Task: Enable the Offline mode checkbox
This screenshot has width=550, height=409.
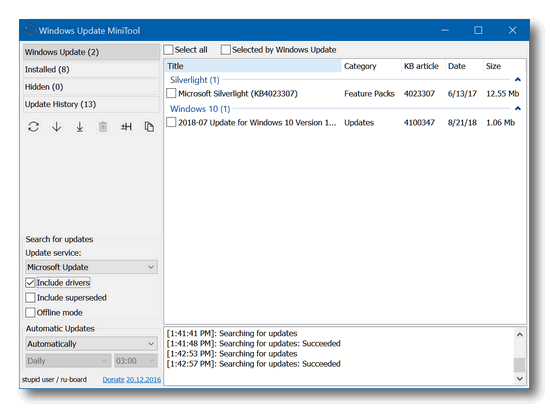Action: [x=31, y=313]
